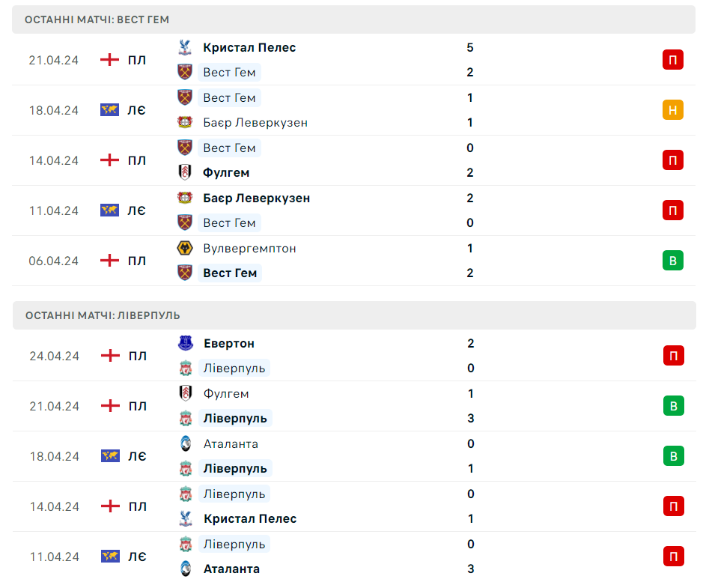The width and height of the screenshot is (706, 588).
Task: Click the red П badge for the Everton match
Action: click(672, 356)
